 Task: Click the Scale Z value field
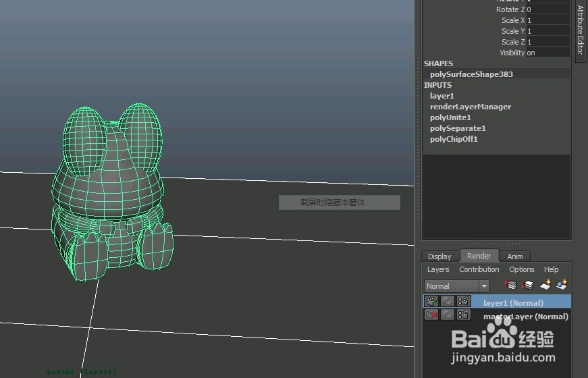tap(548, 42)
